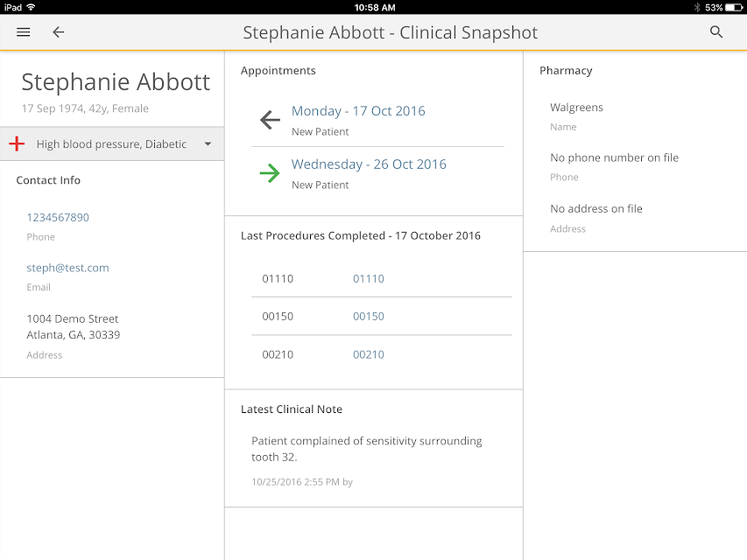Tap the battery indicator in status bar

[x=734, y=7]
